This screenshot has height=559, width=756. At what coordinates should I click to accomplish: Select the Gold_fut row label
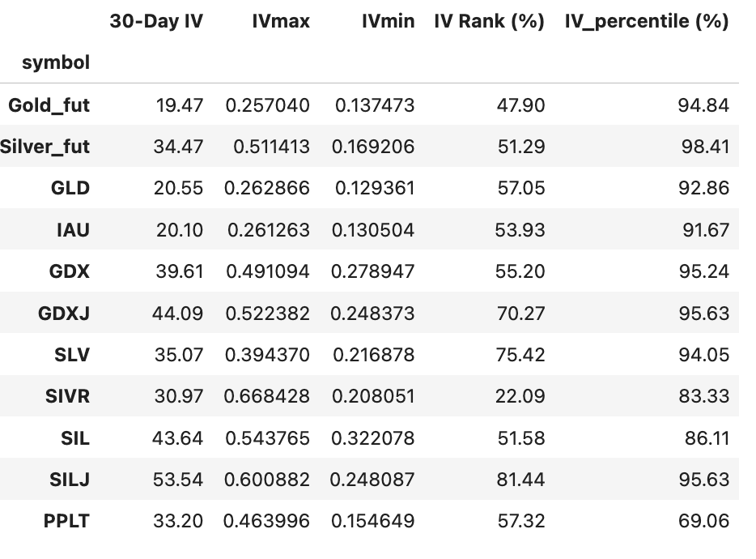point(49,105)
